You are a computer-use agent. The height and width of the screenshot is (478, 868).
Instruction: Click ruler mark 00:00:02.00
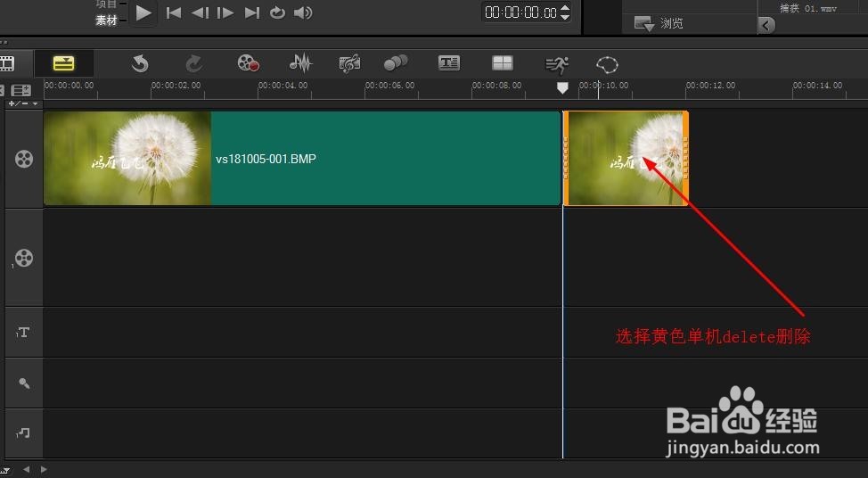pyautogui.click(x=176, y=86)
